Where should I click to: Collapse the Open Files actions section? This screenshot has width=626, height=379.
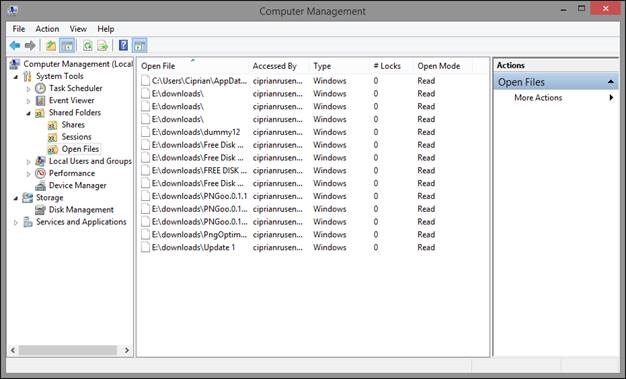tap(610, 82)
